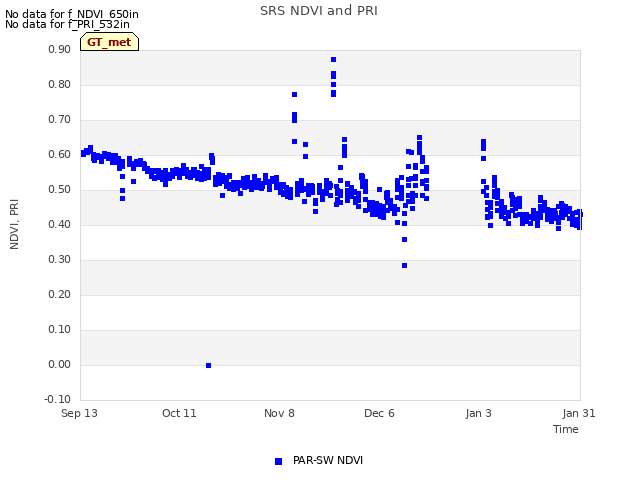The width and height of the screenshot is (640, 480).
Task: Click the 0.50 y-axis tick label
Action: pyautogui.click(x=60, y=190)
